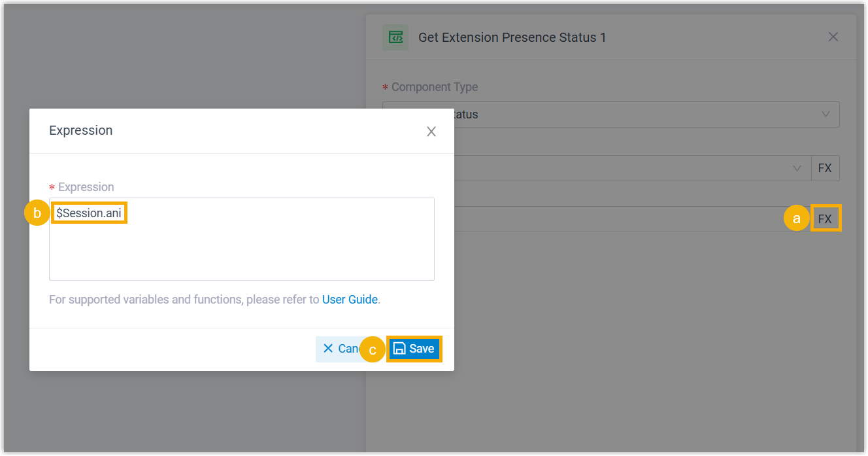
Task: Click the Expression dialog title heading
Action: (81, 130)
